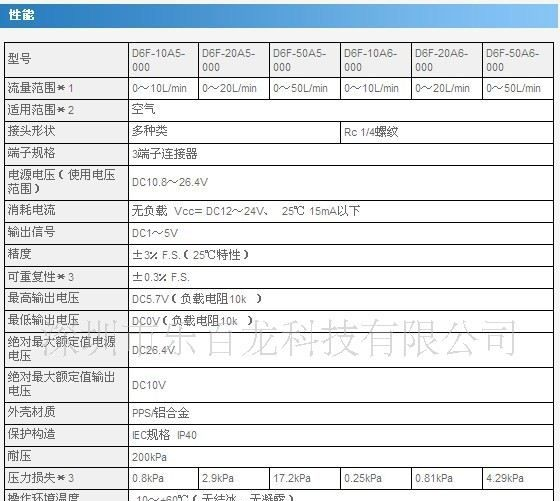
Task: Click the 200kPa value
Action: click(149, 457)
